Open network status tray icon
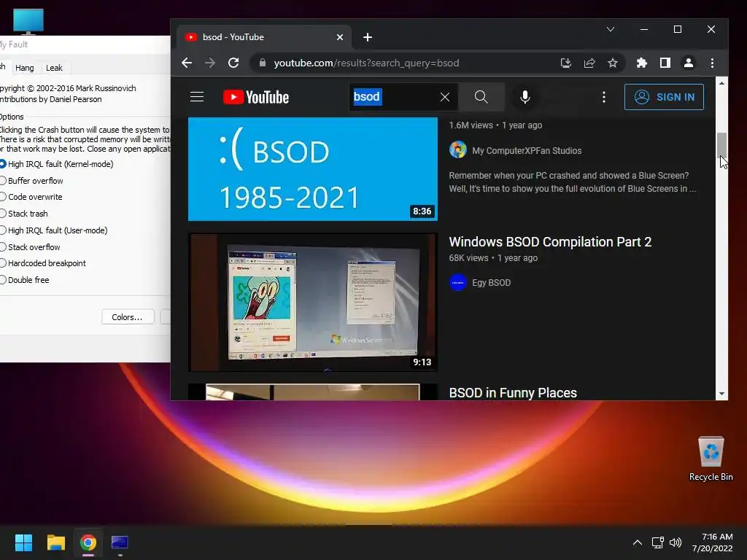 click(658, 542)
